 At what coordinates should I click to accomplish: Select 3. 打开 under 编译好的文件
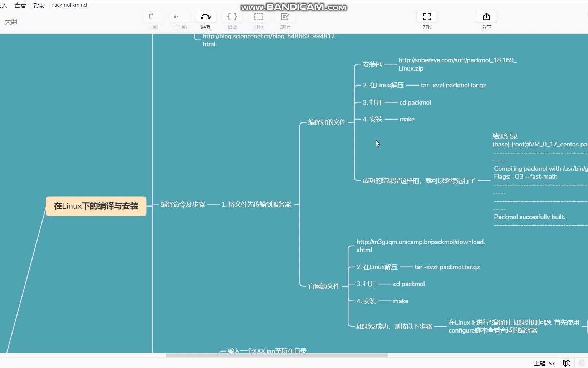372,102
